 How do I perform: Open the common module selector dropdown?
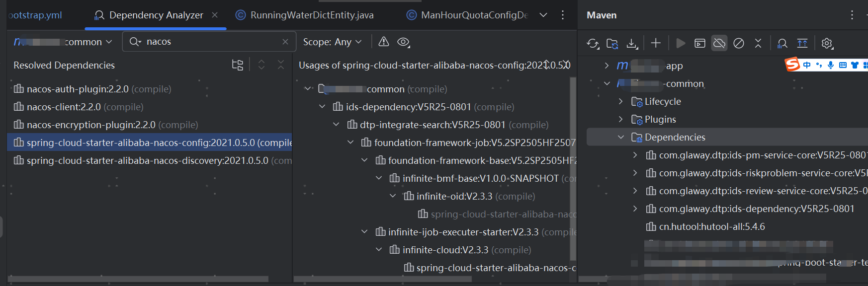[x=63, y=42]
